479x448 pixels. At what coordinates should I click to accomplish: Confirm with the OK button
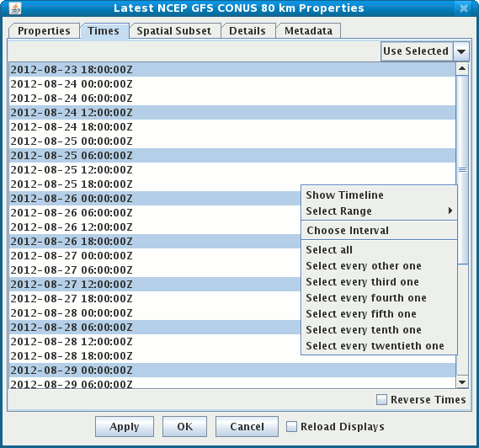[x=184, y=426]
